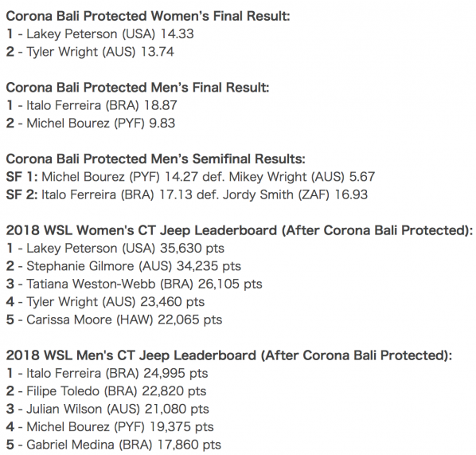
Task: Click Tatiana Weston-Webb 26,105 pts entry
Action: click(135, 284)
